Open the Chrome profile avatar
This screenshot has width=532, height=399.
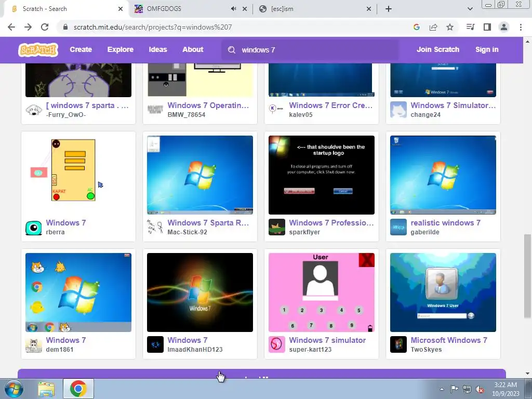(504, 27)
